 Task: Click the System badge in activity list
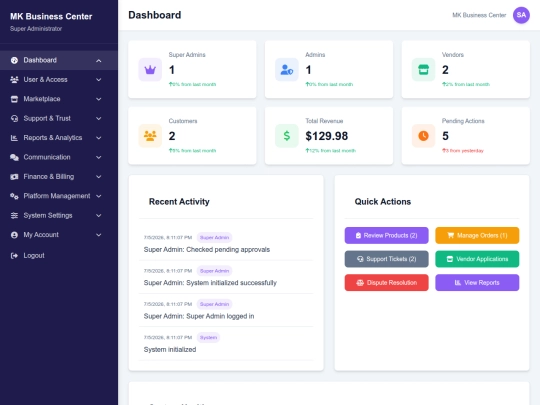pos(208,338)
